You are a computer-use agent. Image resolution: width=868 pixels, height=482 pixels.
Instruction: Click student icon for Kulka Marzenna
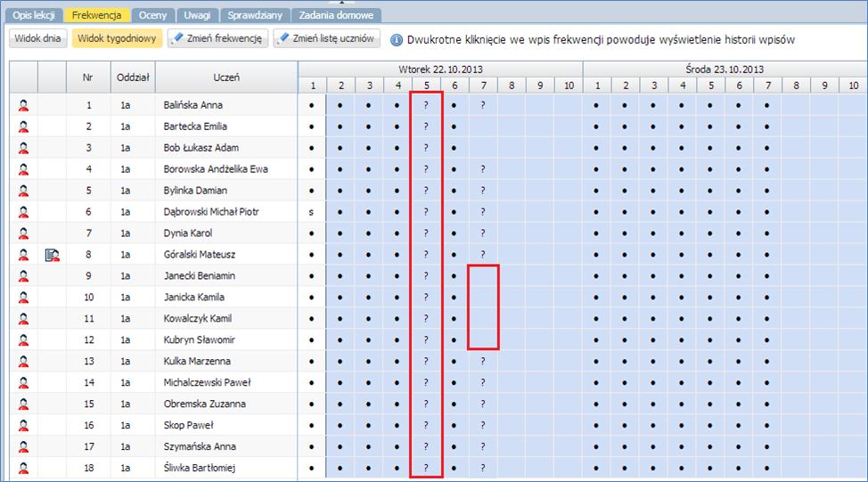pos(23,362)
